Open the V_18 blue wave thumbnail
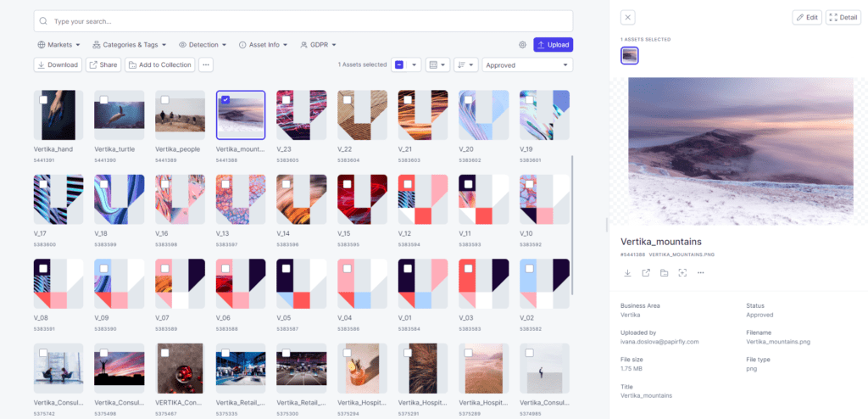This screenshot has width=868, height=419. 119,199
